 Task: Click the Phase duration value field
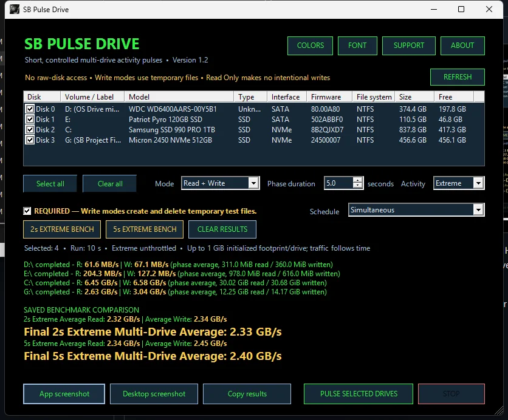tap(338, 183)
